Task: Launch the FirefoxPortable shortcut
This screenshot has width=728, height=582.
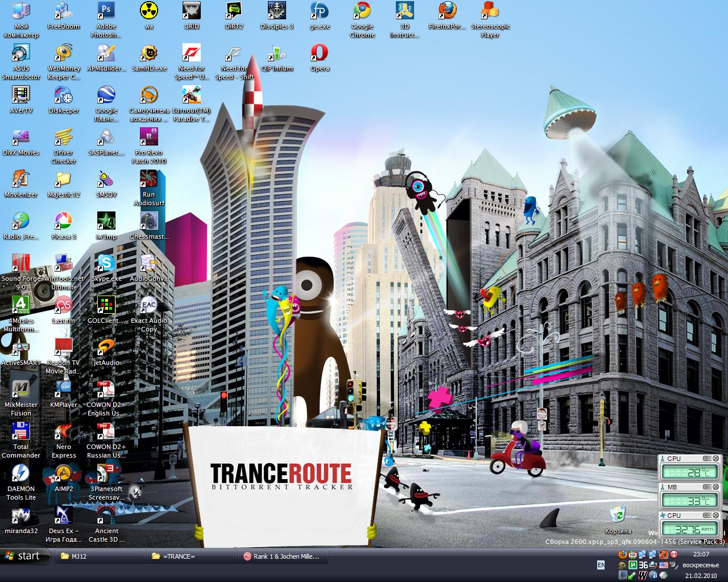Action: pyautogui.click(x=448, y=16)
